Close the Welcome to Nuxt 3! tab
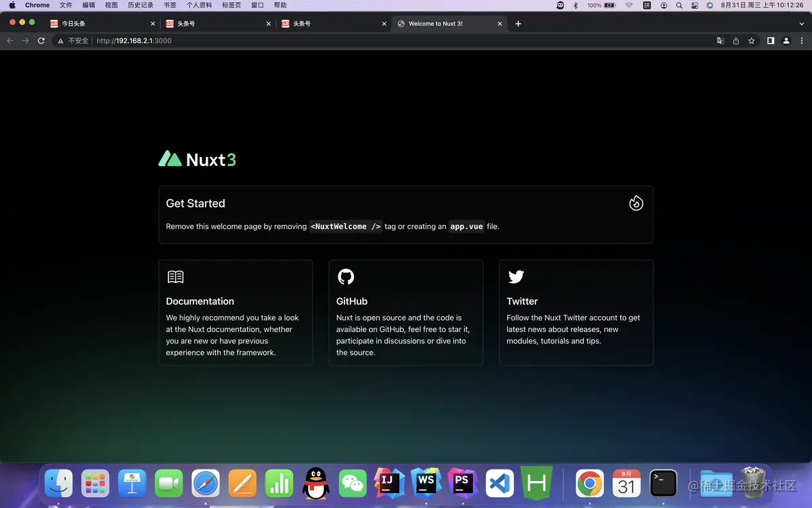 pos(500,24)
